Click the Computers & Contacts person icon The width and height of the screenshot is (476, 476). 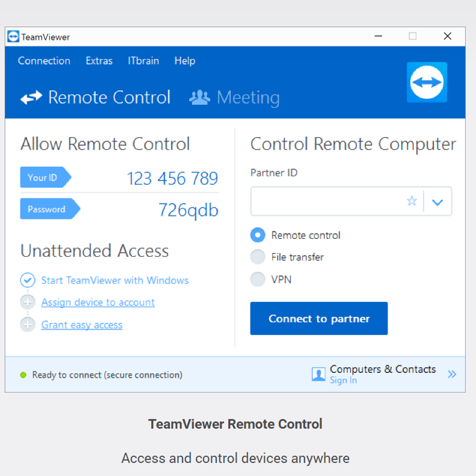pyautogui.click(x=318, y=374)
